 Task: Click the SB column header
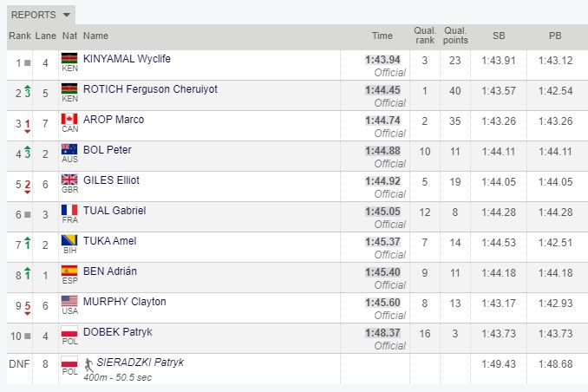tap(499, 36)
